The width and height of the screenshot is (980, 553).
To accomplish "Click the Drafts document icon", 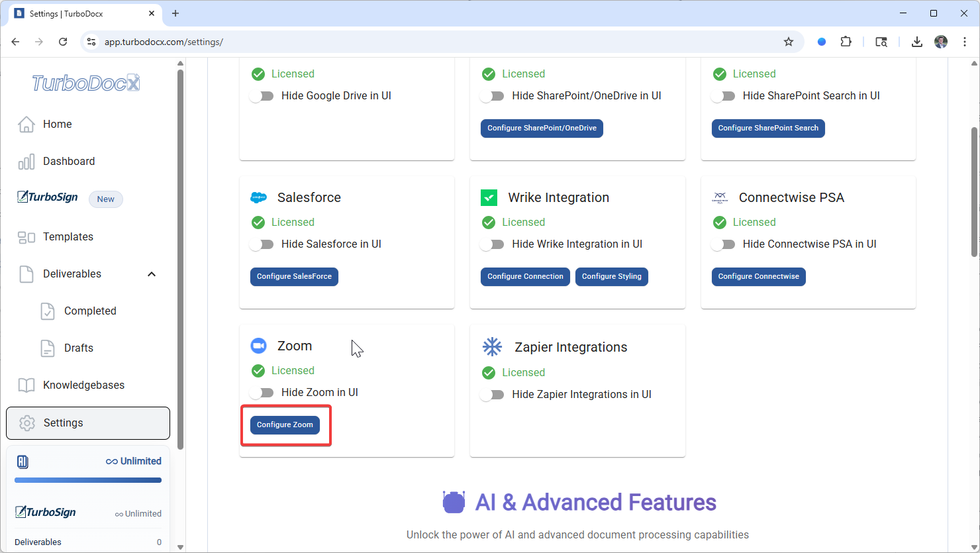I will click(48, 348).
